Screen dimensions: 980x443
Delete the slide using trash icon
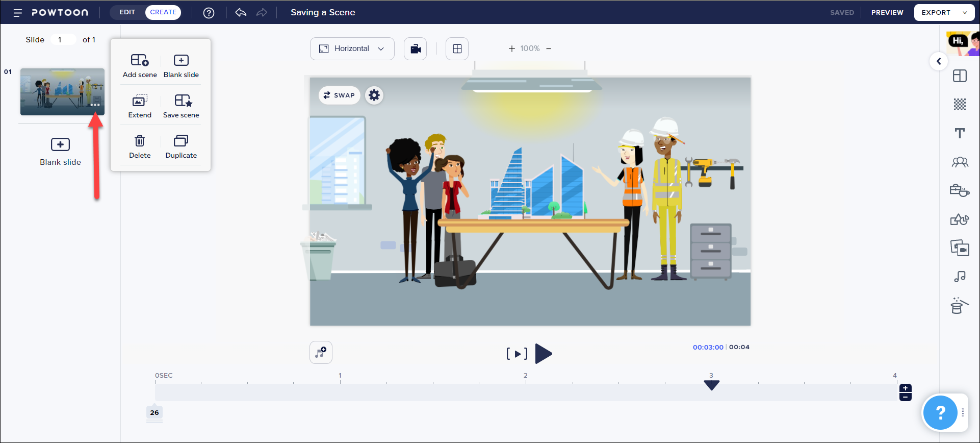click(140, 141)
